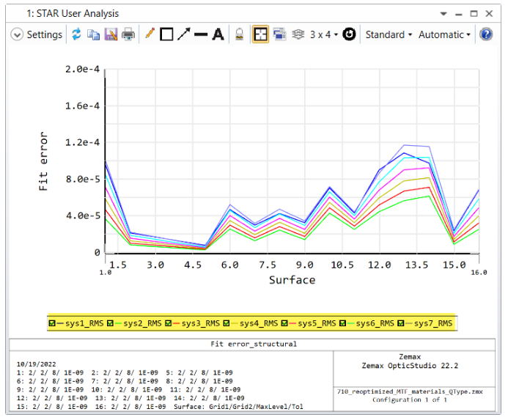Click the blue sys1 curve peak in plot
508x420 pixels.
tap(405, 152)
